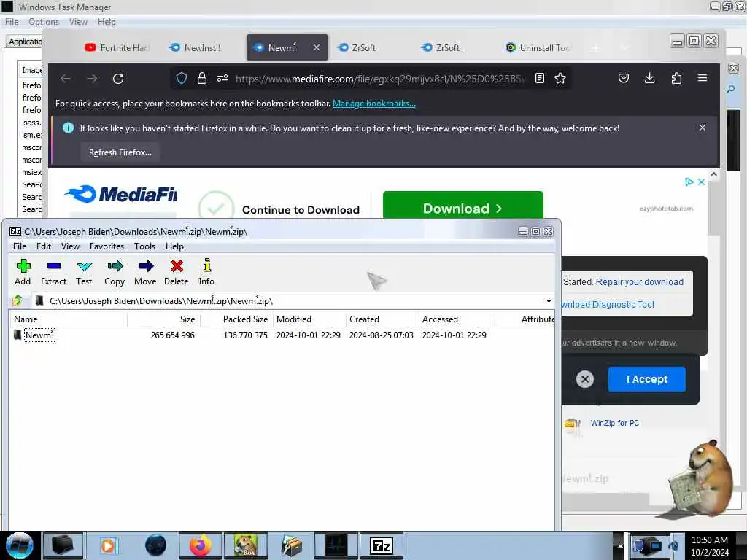Select the Move tool in 7-Zip
747x560 pixels.
coord(145,273)
